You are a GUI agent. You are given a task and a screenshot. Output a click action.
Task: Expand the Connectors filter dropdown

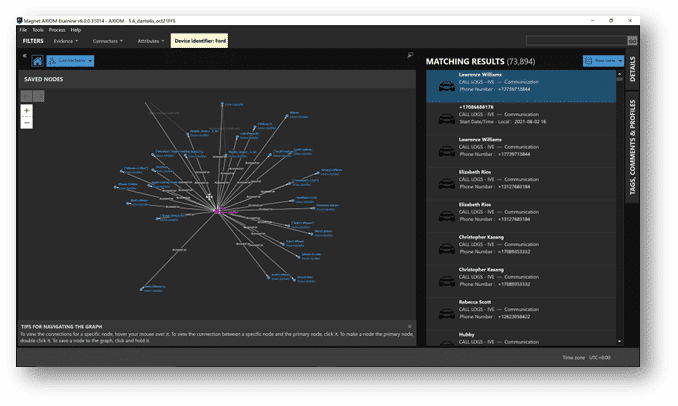(108, 41)
